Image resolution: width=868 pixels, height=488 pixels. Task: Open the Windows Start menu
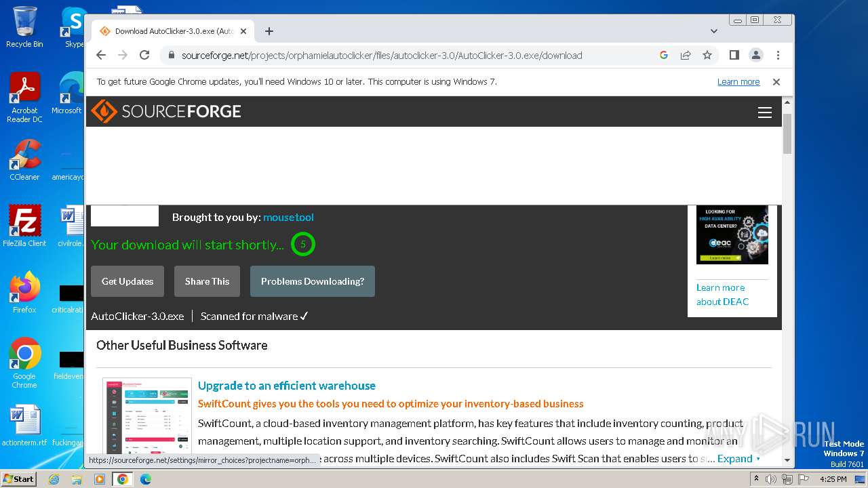(19, 479)
